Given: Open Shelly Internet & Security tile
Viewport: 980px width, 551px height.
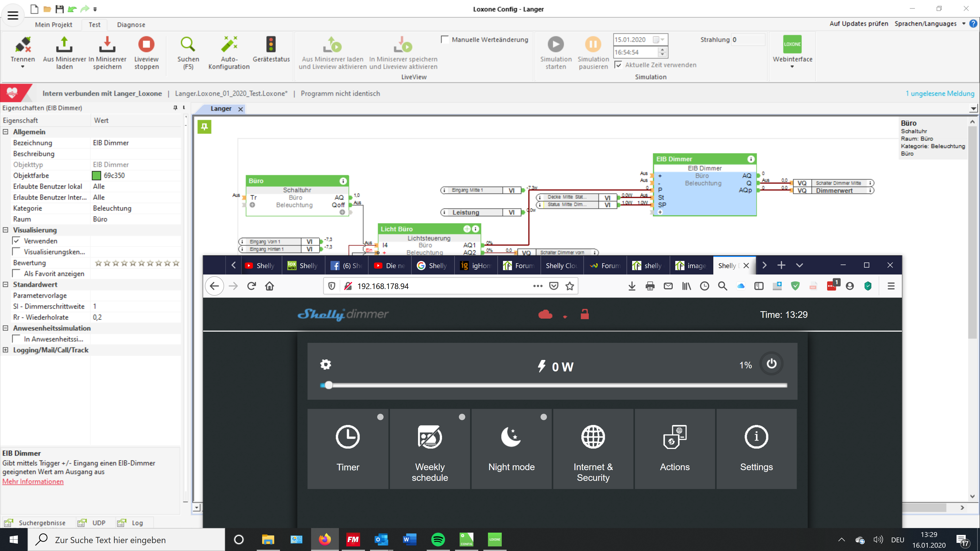Looking at the screenshot, I should click(593, 449).
